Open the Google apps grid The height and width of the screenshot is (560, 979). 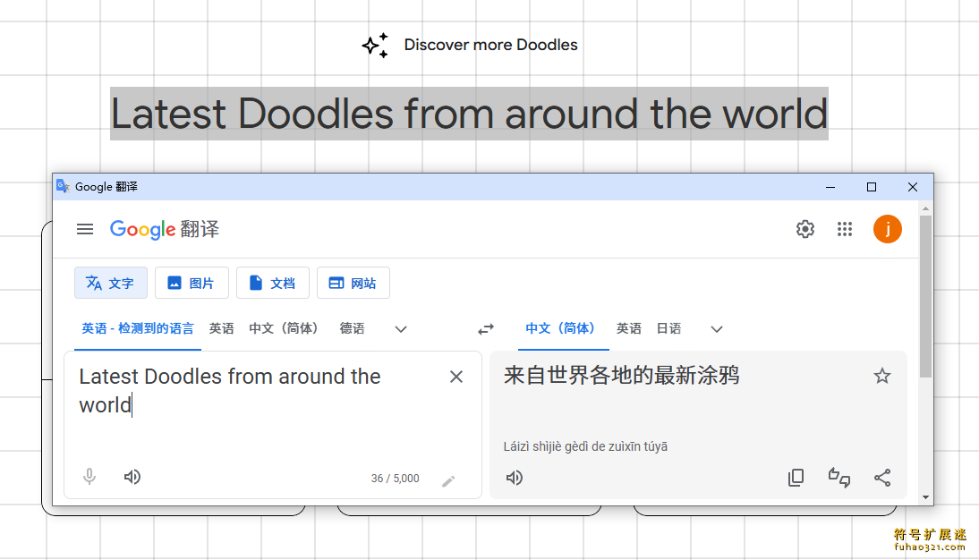coord(845,229)
